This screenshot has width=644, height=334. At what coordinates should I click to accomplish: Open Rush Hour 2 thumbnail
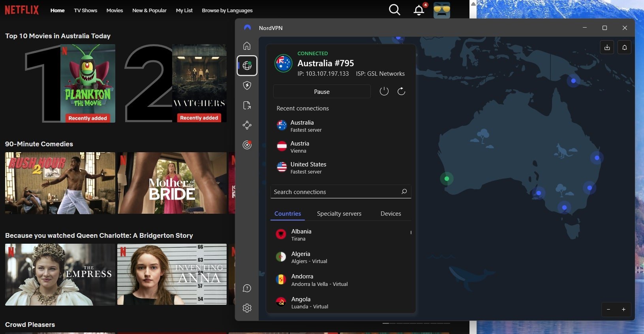click(x=60, y=183)
